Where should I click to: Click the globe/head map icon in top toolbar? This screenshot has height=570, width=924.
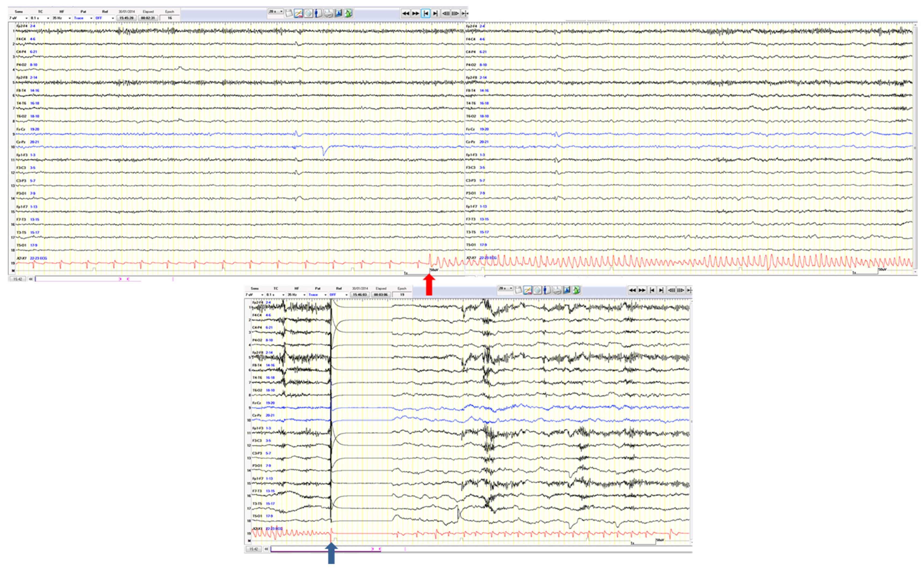[x=308, y=14]
